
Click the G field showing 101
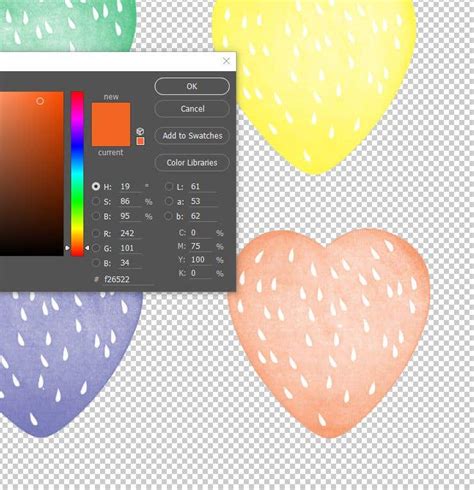pos(131,248)
